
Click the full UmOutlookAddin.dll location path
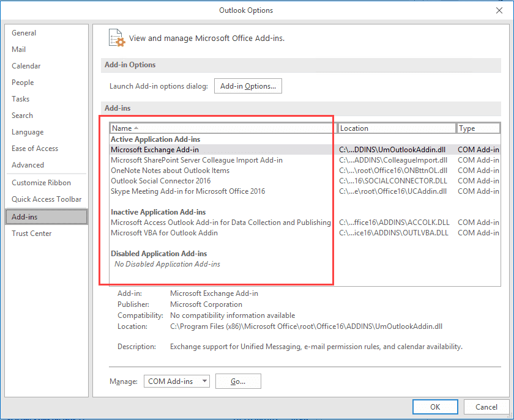306,326
